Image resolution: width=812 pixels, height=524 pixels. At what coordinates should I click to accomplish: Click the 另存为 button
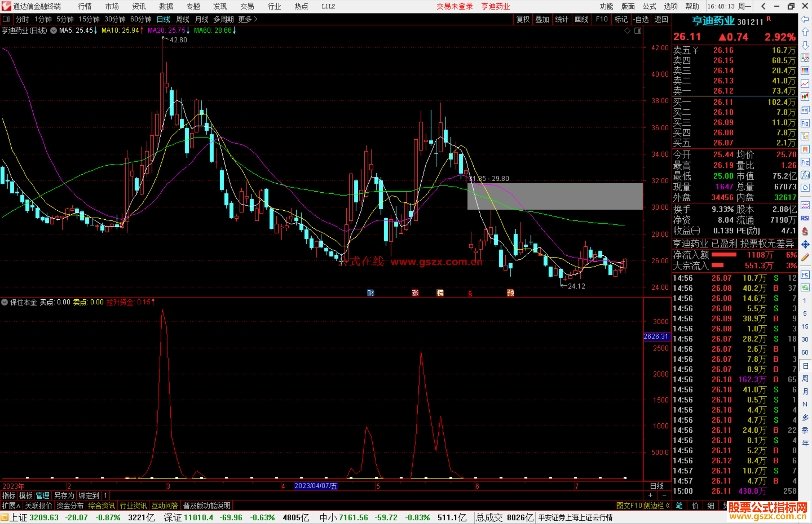point(64,495)
